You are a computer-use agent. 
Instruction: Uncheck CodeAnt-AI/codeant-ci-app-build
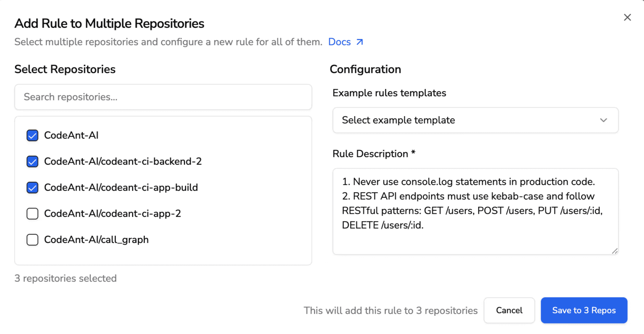coord(32,187)
